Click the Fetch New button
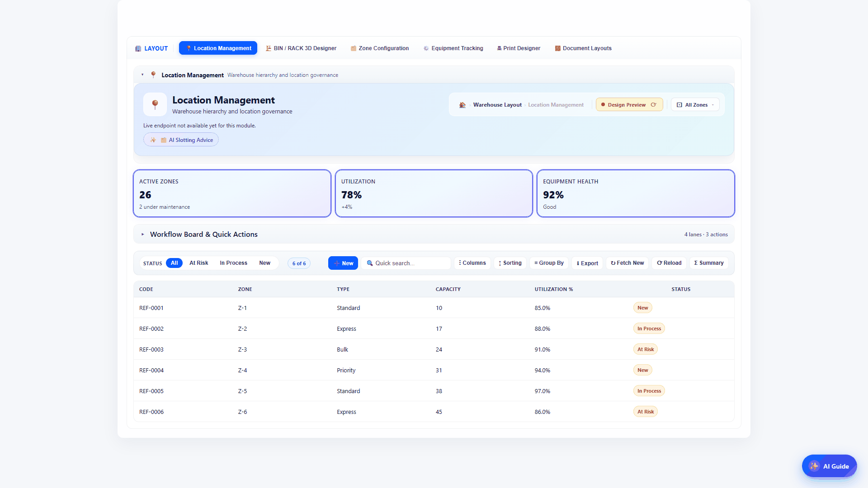 pos(627,263)
